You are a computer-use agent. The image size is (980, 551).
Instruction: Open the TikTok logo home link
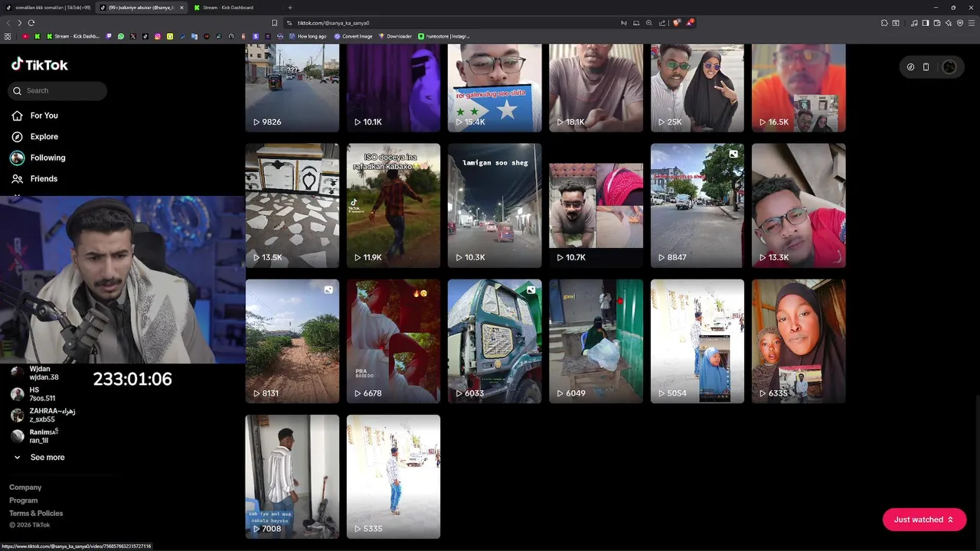pyautogui.click(x=39, y=64)
